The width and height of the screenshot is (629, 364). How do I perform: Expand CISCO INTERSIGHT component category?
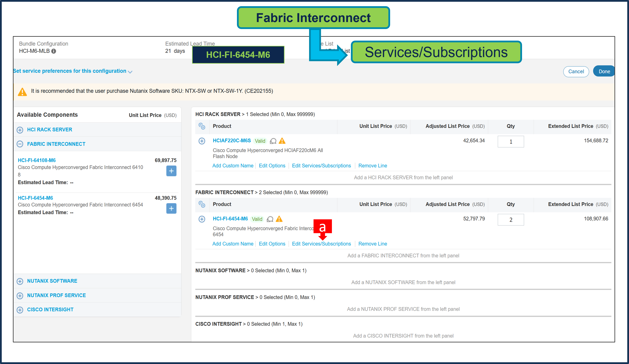[x=20, y=310]
